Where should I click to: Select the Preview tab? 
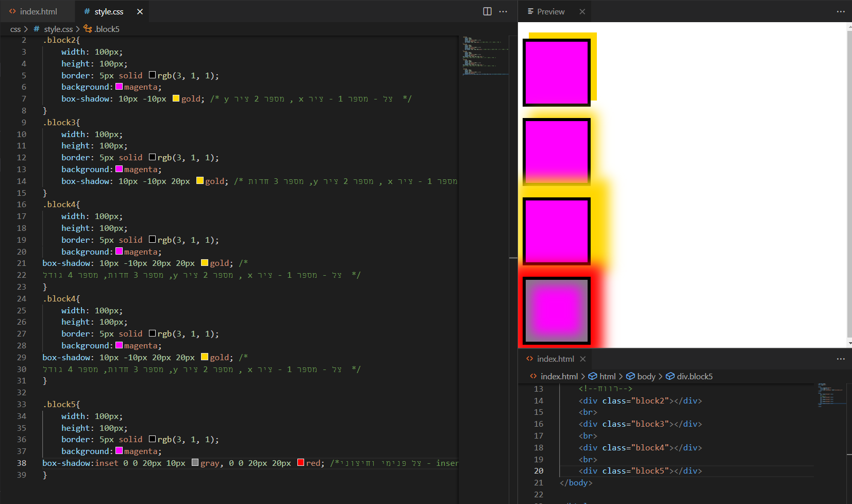point(550,11)
